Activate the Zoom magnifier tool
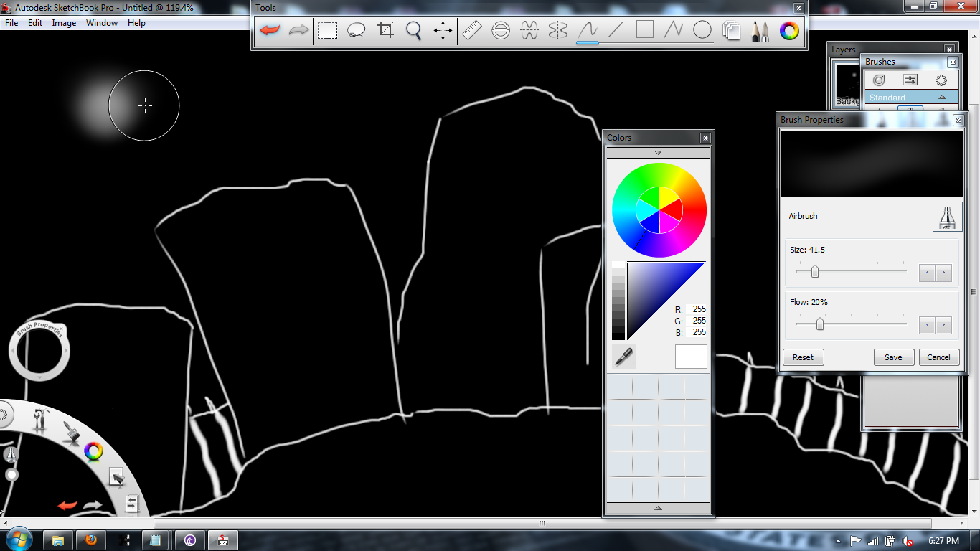The image size is (980, 551). click(414, 30)
